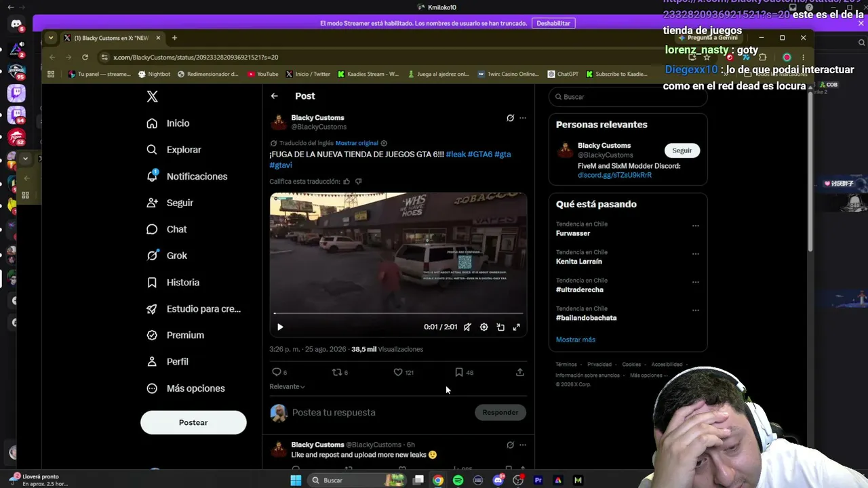
Task: Rate the translation with thumbs up
Action: (x=347, y=182)
